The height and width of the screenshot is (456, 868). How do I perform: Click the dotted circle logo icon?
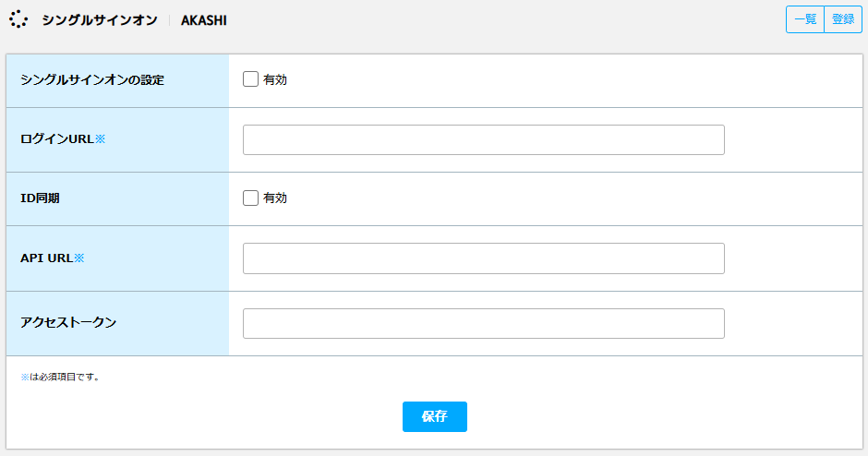[x=18, y=19]
